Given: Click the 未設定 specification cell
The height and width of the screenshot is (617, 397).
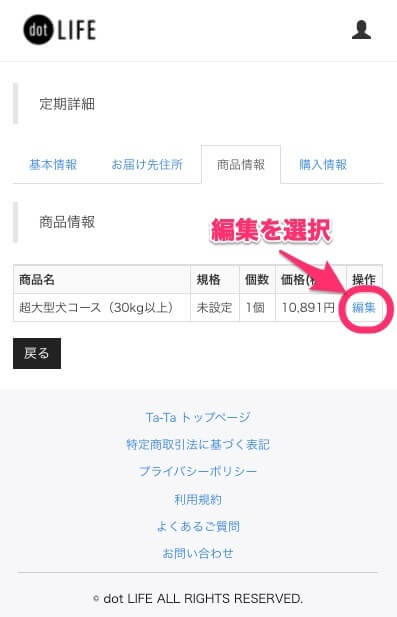Looking at the screenshot, I should [215, 307].
